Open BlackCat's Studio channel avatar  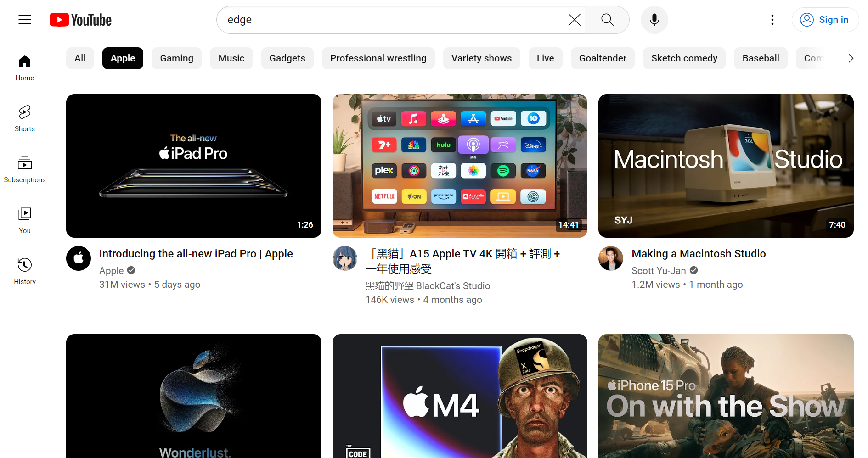coord(345,258)
